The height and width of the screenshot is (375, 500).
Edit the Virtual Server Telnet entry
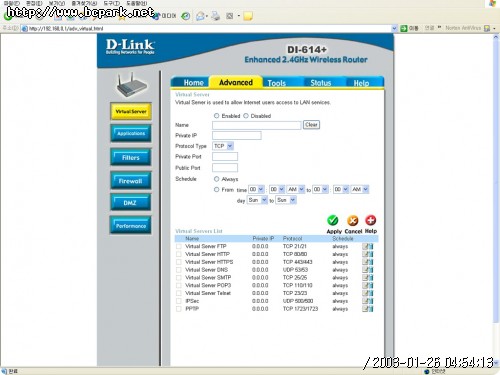[365, 293]
